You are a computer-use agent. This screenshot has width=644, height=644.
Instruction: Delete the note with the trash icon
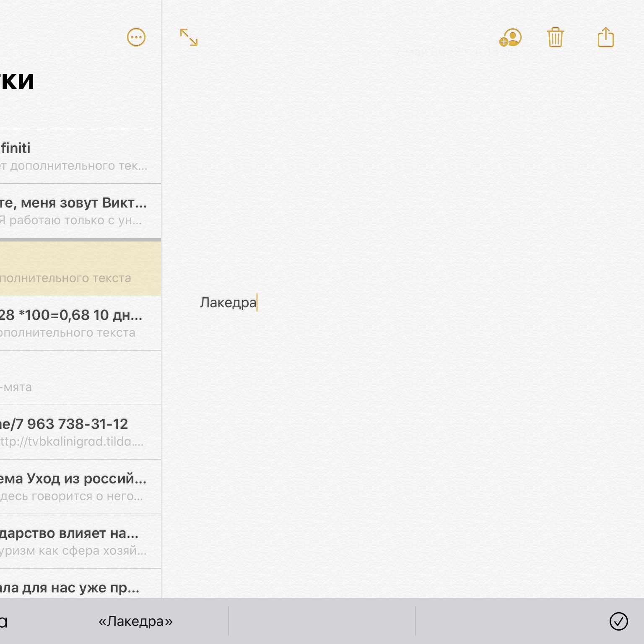(x=555, y=38)
